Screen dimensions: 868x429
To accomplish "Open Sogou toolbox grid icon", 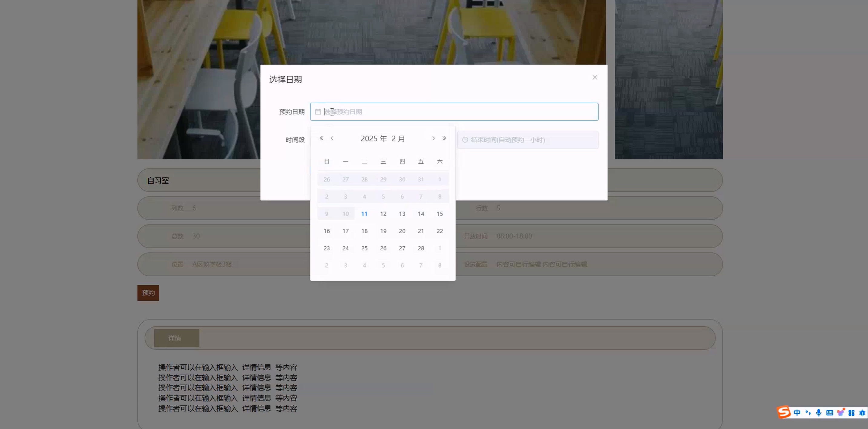I will 851,413.
